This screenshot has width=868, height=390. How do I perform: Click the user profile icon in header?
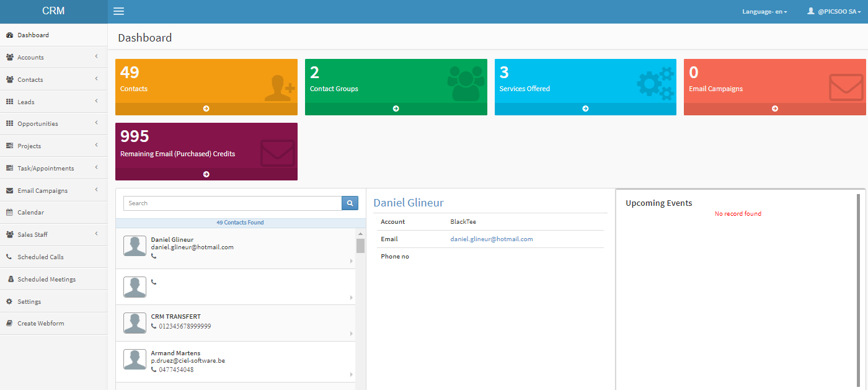coord(810,11)
